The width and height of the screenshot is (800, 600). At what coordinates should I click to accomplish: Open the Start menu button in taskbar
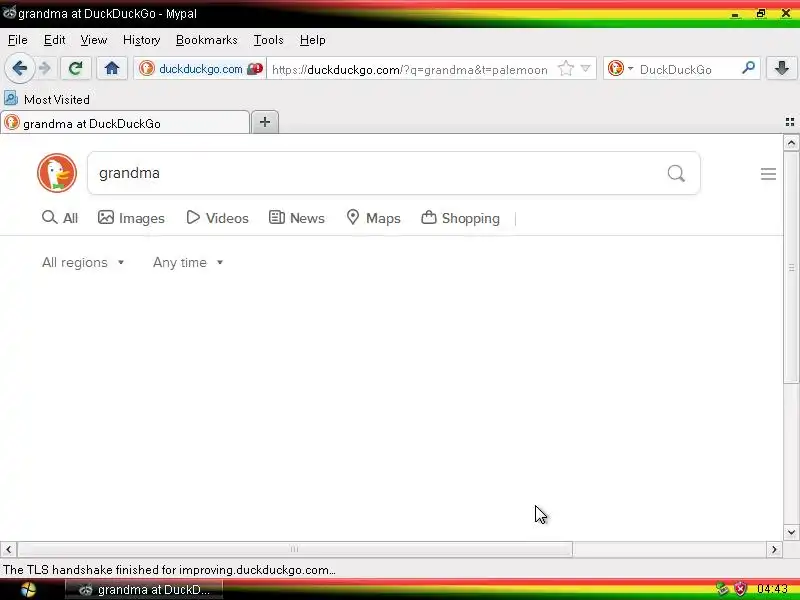[x=29, y=590]
